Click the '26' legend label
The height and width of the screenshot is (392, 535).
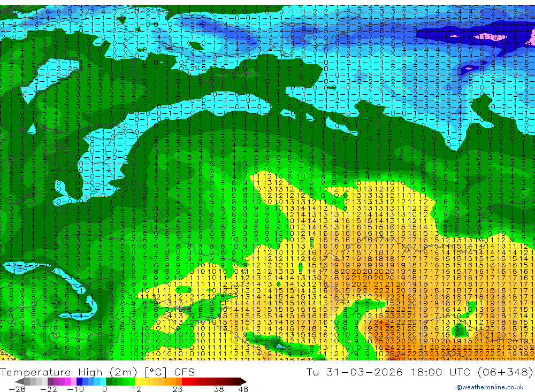coord(178,389)
